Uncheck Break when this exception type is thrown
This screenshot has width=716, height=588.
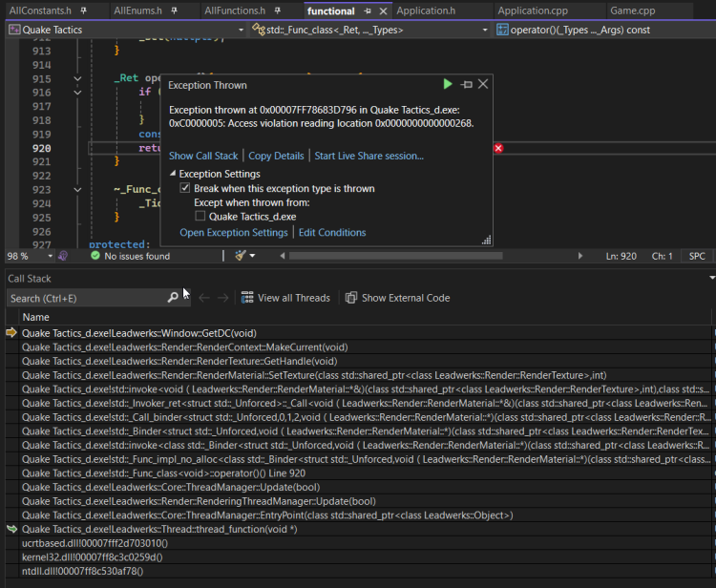coord(185,189)
